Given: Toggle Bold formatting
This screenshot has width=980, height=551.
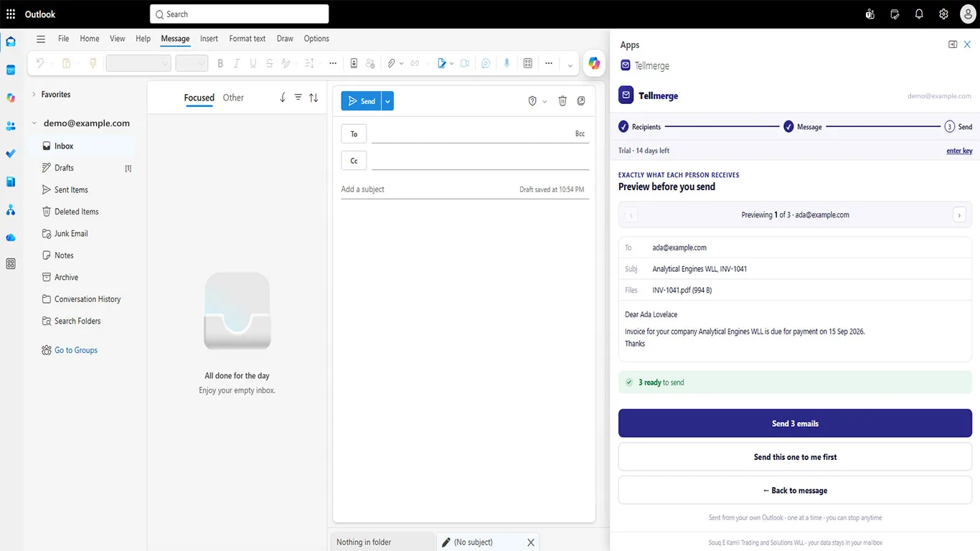Looking at the screenshot, I should (220, 63).
